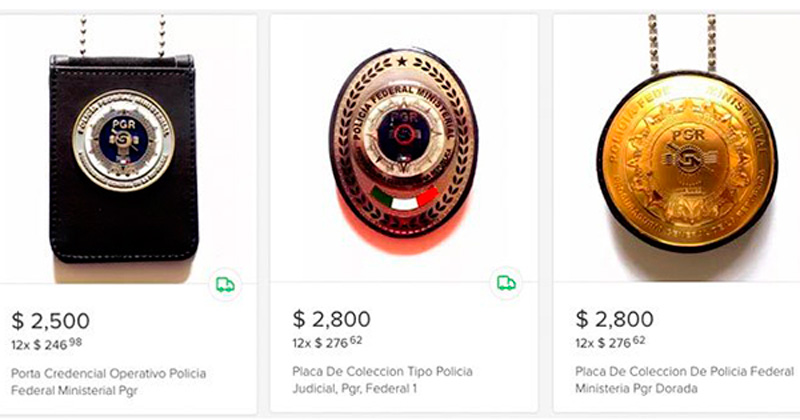
Task: Click the 12x $ 276.62 installments under the Dorada badge
Action: click(611, 343)
